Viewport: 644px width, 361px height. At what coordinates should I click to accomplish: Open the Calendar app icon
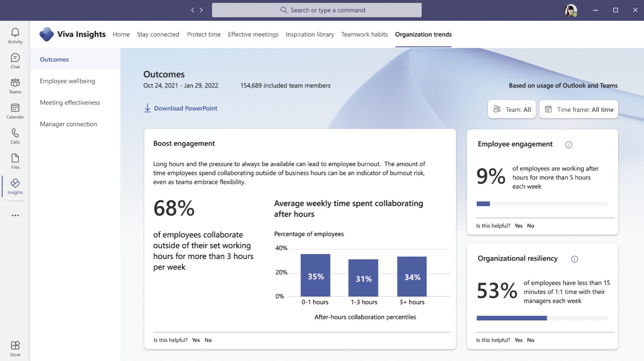pos(15,111)
